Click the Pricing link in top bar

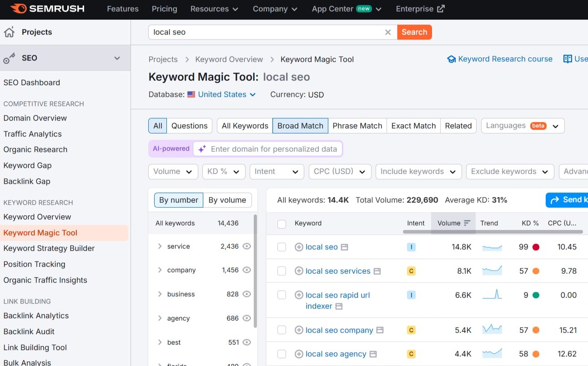(164, 9)
